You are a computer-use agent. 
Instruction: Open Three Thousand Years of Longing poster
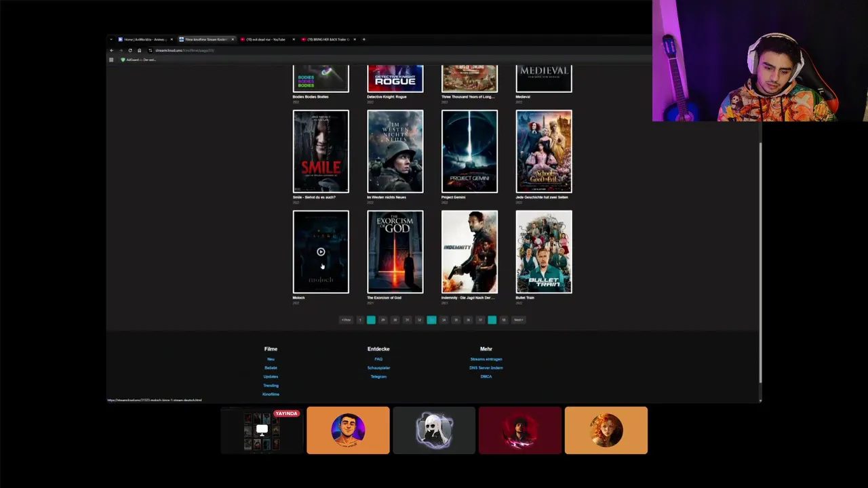coord(469,79)
